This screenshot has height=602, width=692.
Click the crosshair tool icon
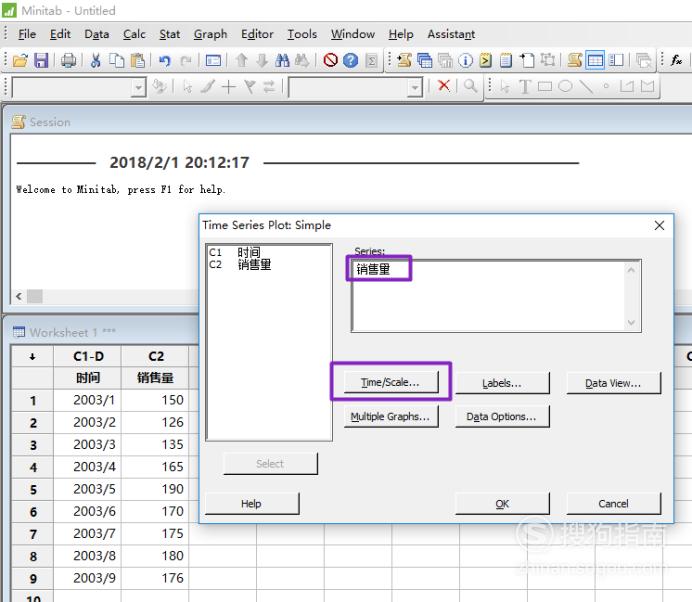pos(229,87)
